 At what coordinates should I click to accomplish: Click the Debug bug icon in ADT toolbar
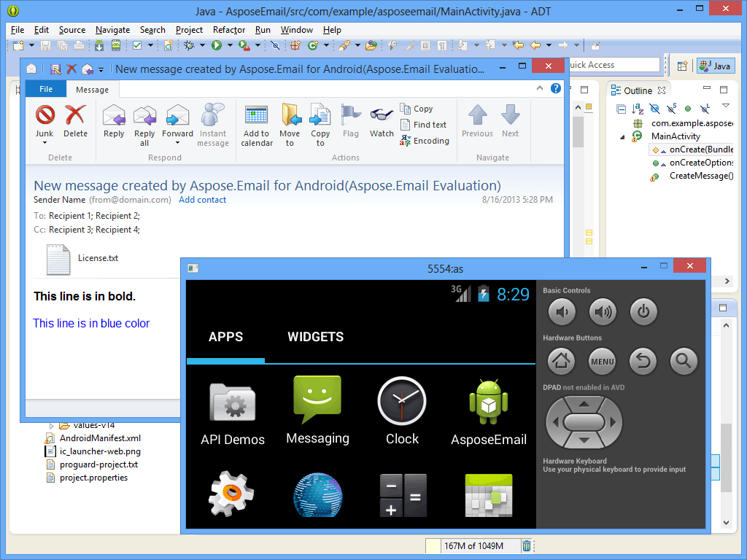pyautogui.click(x=189, y=45)
